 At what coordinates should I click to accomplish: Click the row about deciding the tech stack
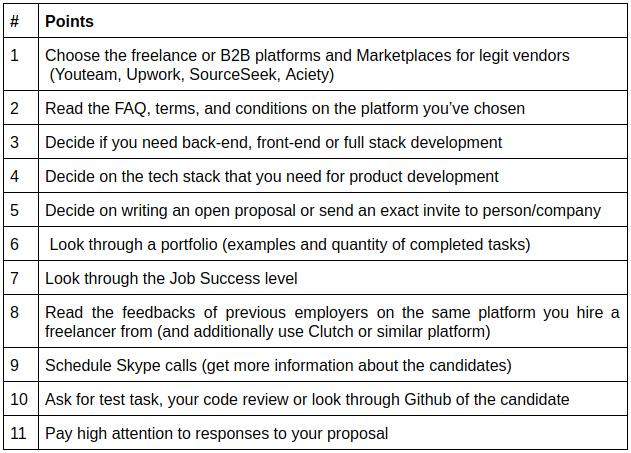[x=271, y=176]
